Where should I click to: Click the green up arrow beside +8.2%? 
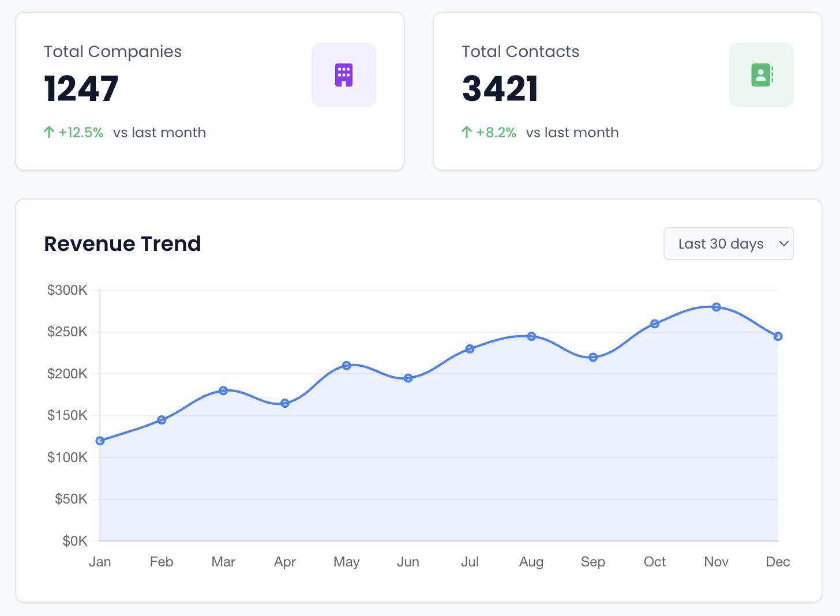coord(467,133)
